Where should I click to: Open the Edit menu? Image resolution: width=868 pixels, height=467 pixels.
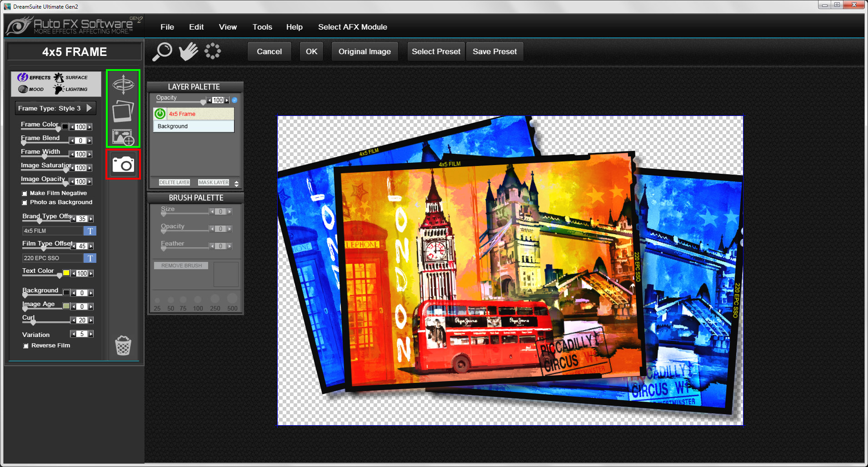(x=196, y=27)
